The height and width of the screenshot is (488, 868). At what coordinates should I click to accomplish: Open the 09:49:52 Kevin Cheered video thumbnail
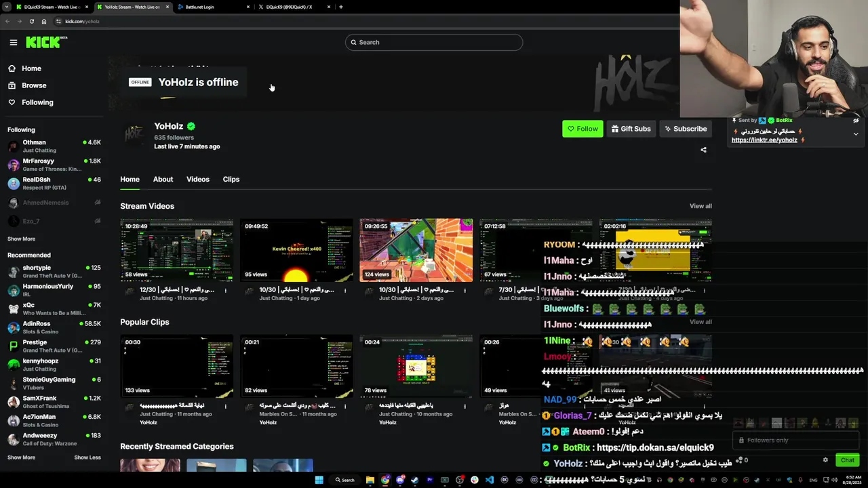click(x=296, y=250)
